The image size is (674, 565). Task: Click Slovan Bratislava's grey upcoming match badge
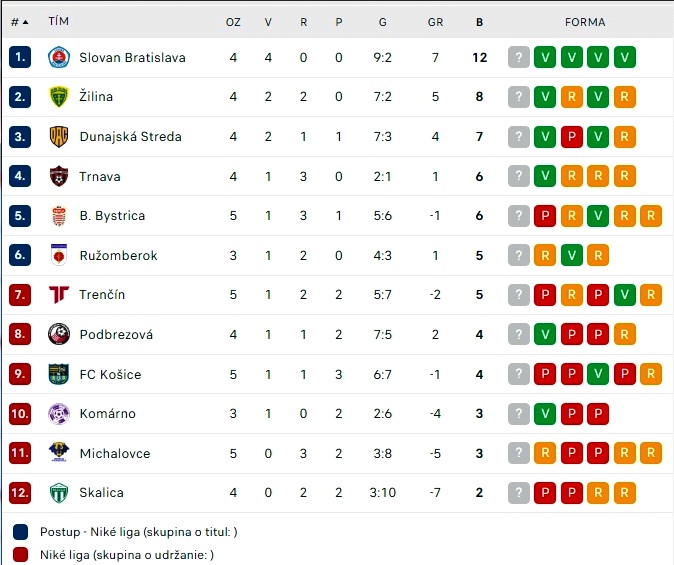tap(518, 57)
